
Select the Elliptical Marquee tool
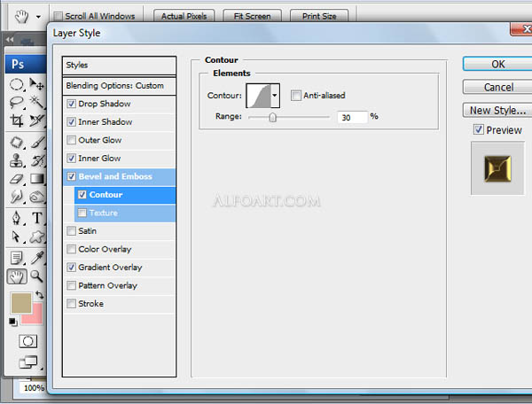[16, 84]
